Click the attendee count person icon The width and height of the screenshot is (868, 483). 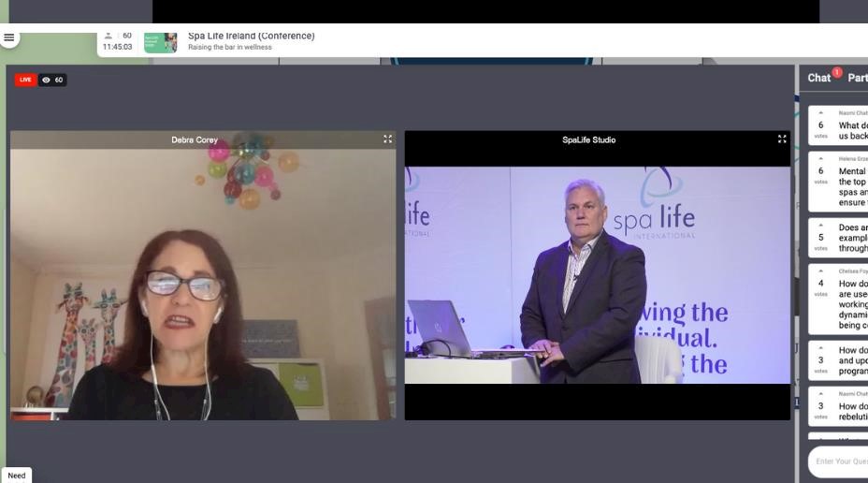[108, 36]
